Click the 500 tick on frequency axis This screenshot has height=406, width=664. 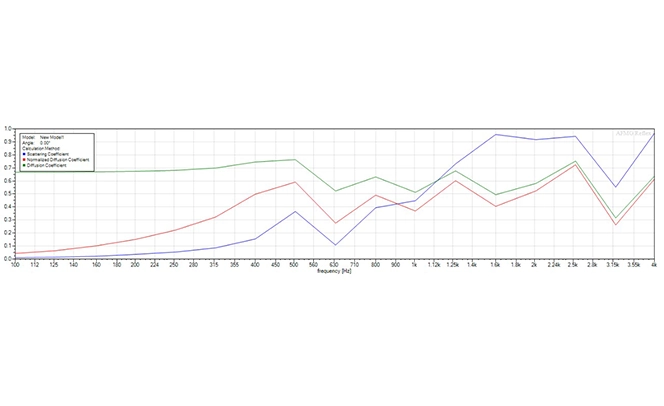tap(294, 265)
